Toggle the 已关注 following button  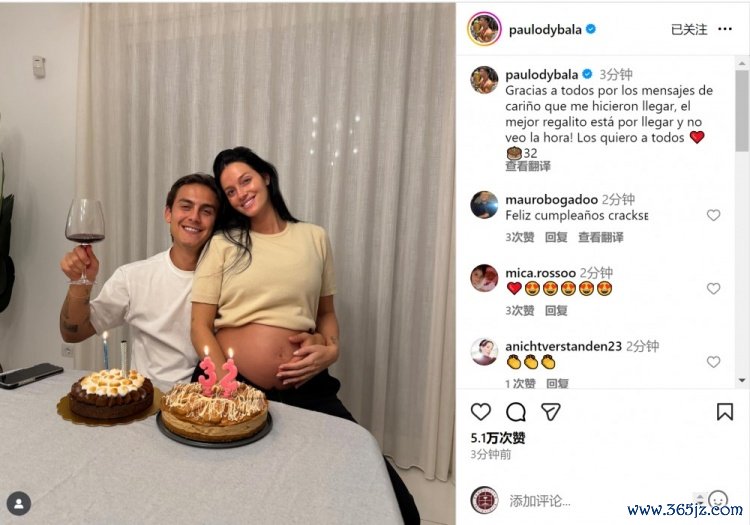[x=689, y=30]
